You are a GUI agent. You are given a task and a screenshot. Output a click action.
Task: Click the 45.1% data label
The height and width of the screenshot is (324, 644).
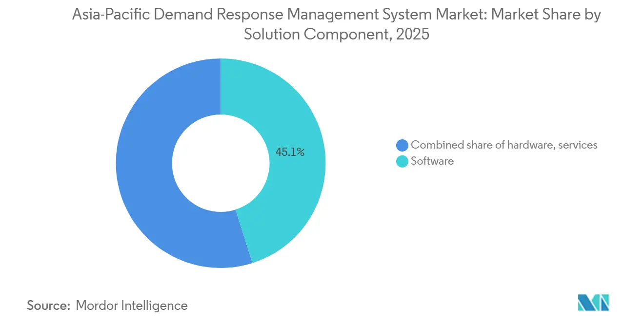click(x=290, y=152)
